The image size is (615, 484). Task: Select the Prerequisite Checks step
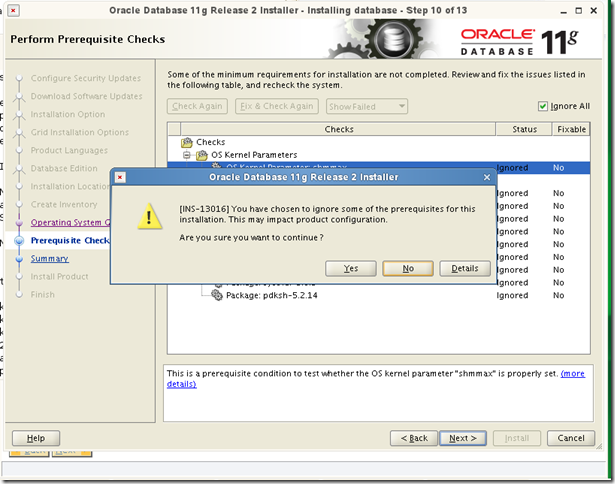[x=70, y=240]
